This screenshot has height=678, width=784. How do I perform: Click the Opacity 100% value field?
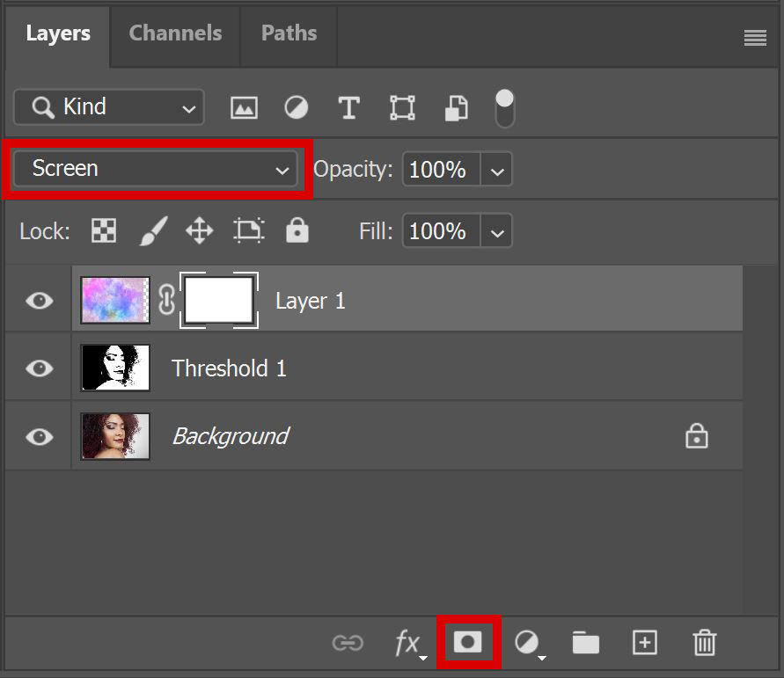pyautogui.click(x=441, y=170)
